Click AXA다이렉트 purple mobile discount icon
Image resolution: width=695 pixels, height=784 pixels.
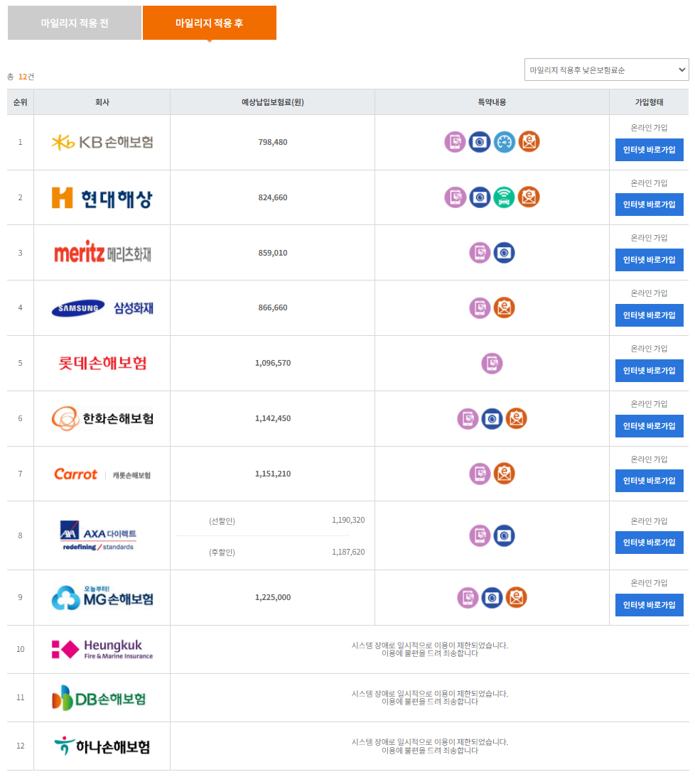480,535
